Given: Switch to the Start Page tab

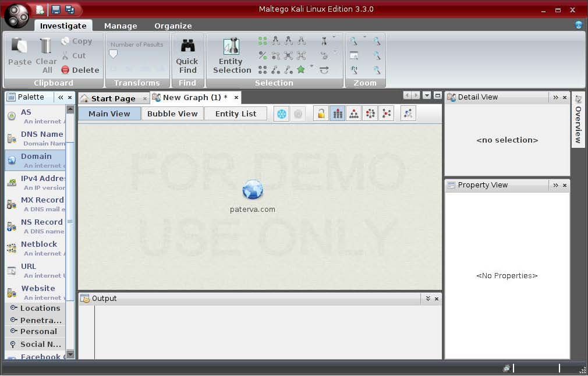Looking at the screenshot, I should [x=113, y=98].
